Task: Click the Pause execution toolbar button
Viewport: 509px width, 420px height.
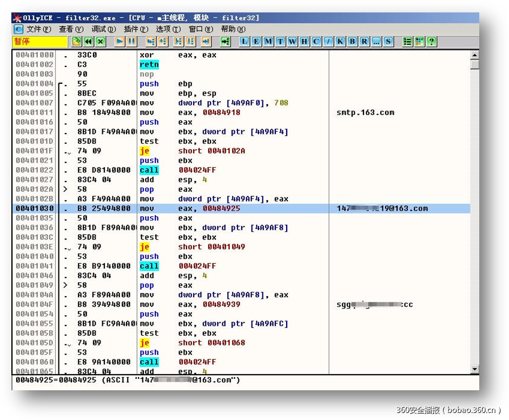Action: coord(131,42)
